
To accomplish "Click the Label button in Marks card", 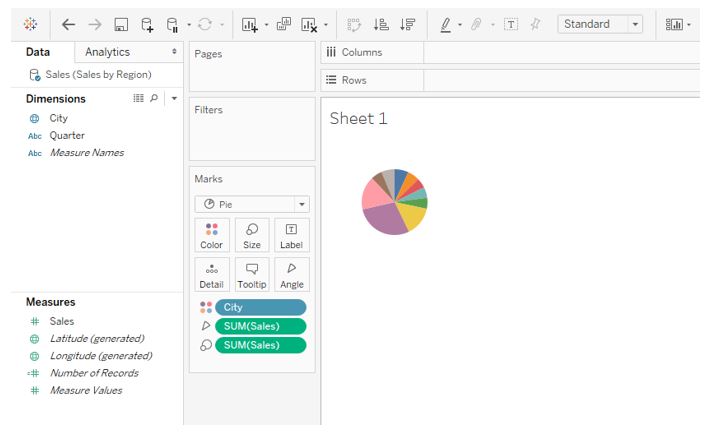I will (292, 235).
